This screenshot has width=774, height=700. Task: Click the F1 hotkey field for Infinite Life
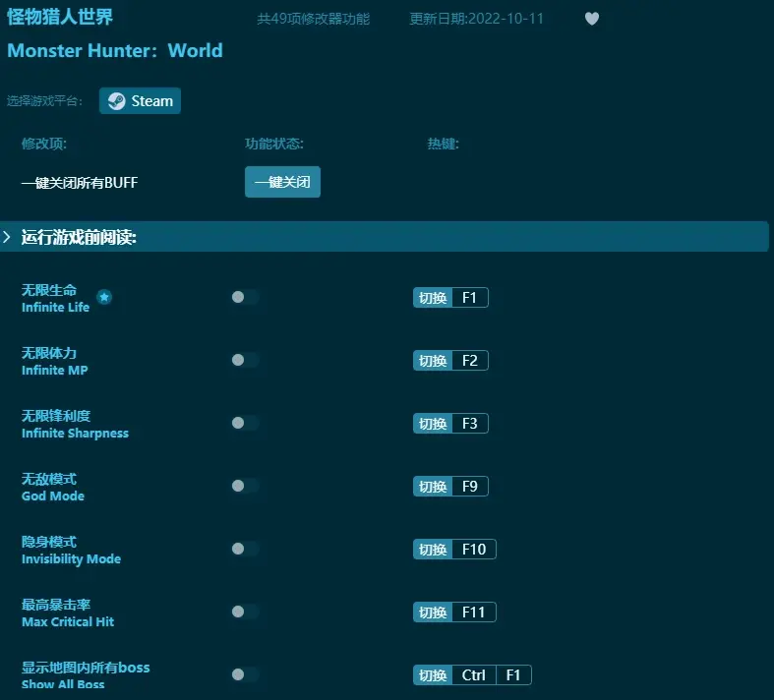470,298
